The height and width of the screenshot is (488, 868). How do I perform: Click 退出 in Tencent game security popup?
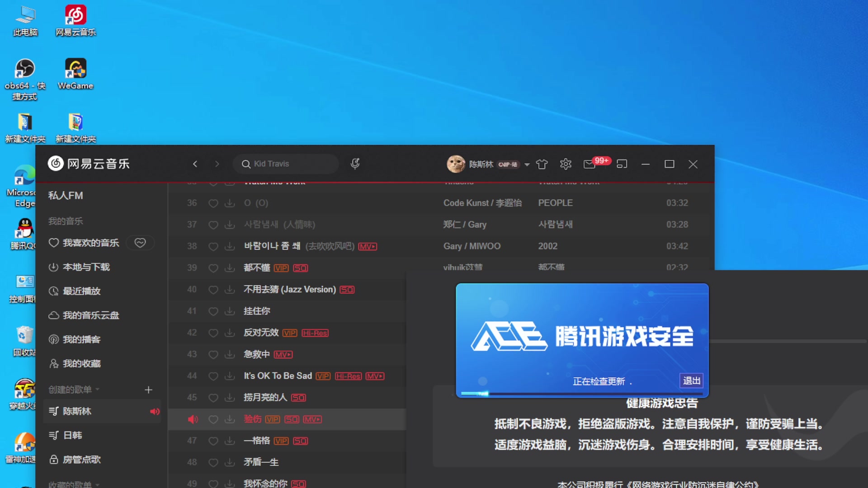[x=692, y=381]
